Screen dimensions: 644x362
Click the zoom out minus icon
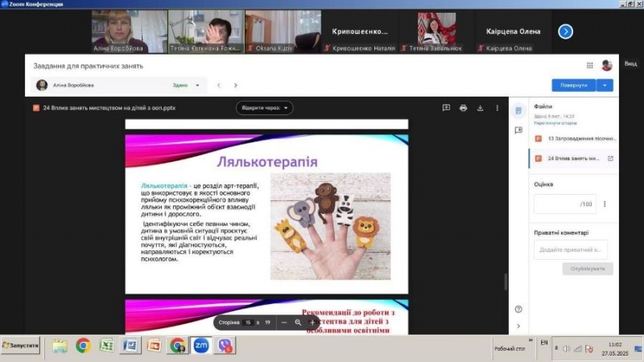[283, 322]
